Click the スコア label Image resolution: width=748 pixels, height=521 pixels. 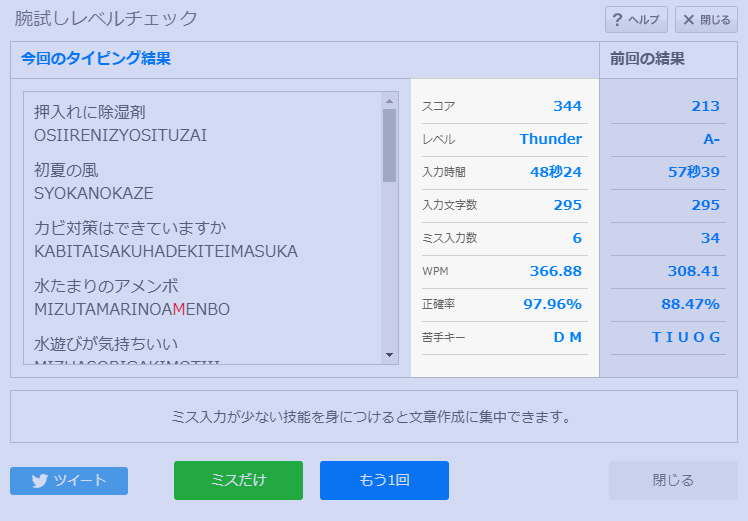click(438, 106)
